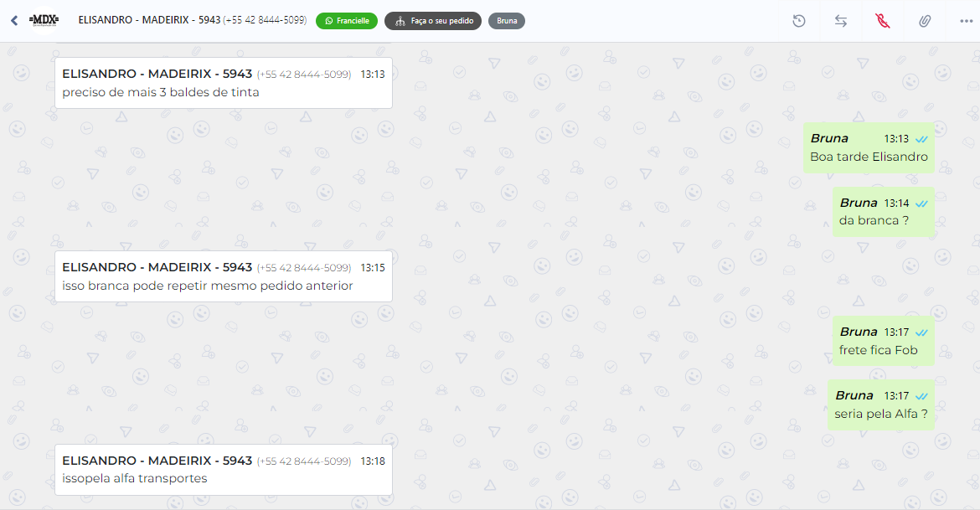This screenshot has height=510, width=980.
Task: Select message 'isso branca pode repetir mesmo pedido anterior'
Action: click(x=224, y=276)
